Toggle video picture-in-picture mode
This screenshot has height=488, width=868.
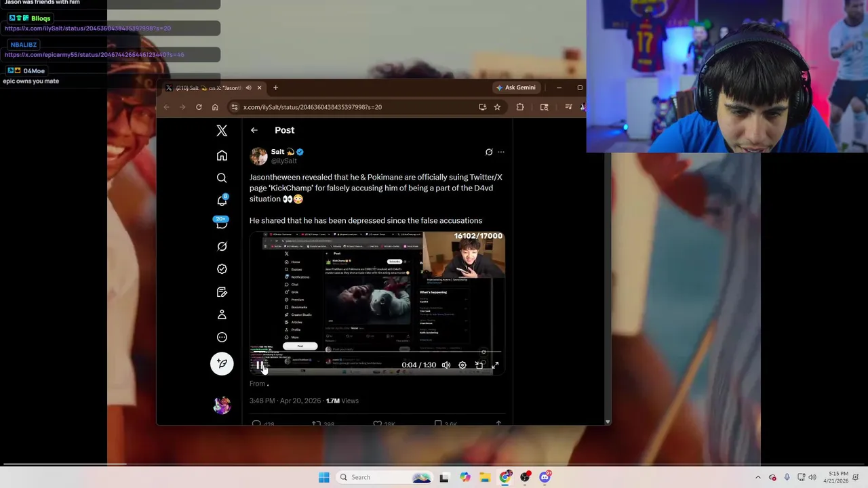479,365
